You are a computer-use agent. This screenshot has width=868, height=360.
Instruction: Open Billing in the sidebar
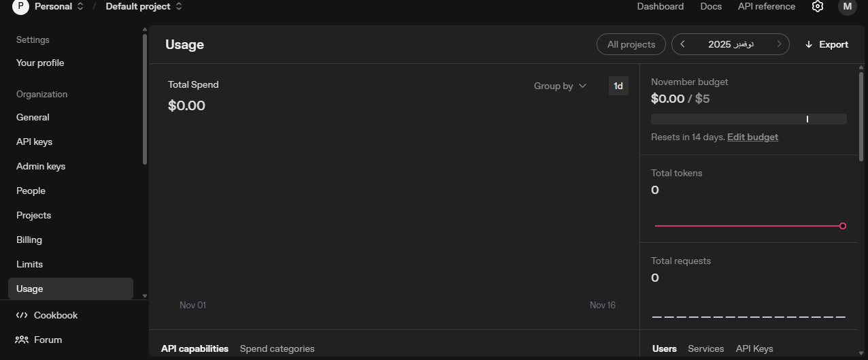(29, 240)
